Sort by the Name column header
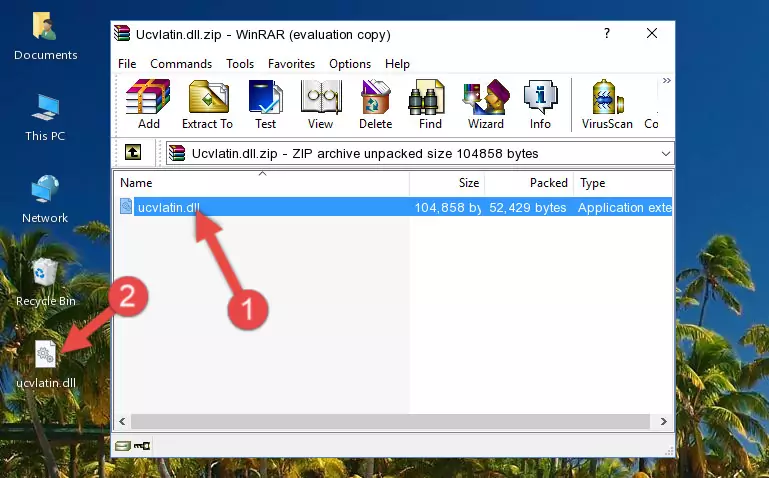This screenshot has height=478, width=769. coord(262,183)
